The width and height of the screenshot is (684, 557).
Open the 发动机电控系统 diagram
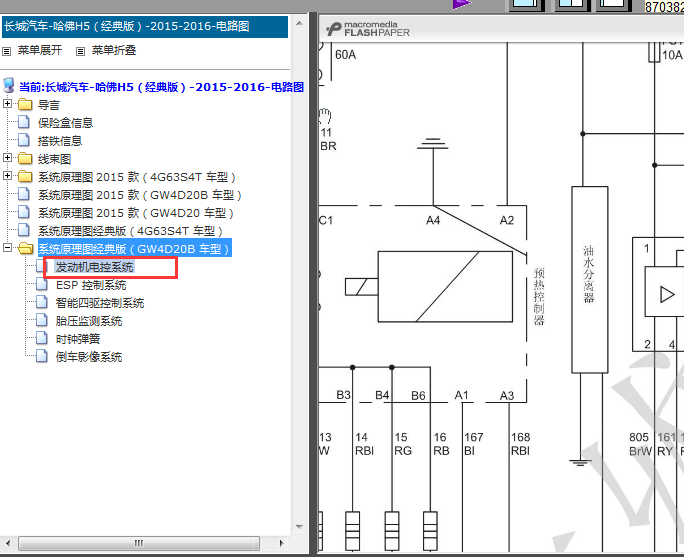[x=94, y=267]
